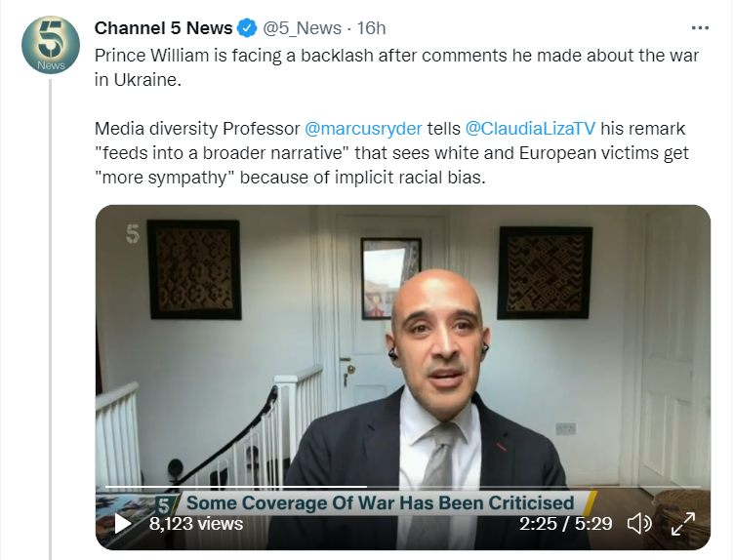Click the blue verified badge
Viewport: 734px width, 560px height.
250,29
